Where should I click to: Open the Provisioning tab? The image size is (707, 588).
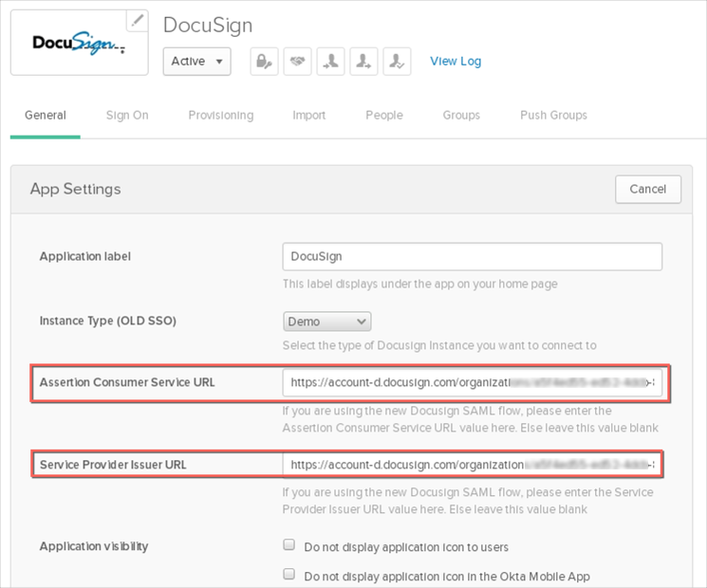click(x=220, y=116)
